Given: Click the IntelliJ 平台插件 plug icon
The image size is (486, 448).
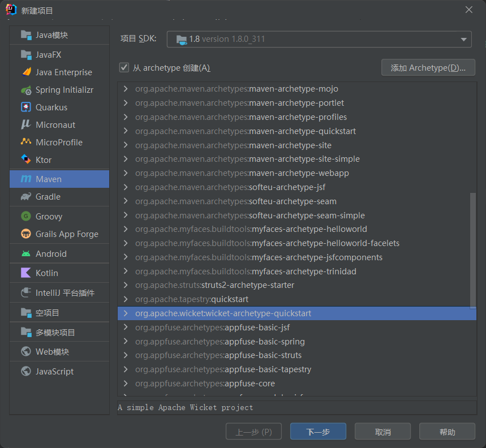Looking at the screenshot, I should point(26,293).
